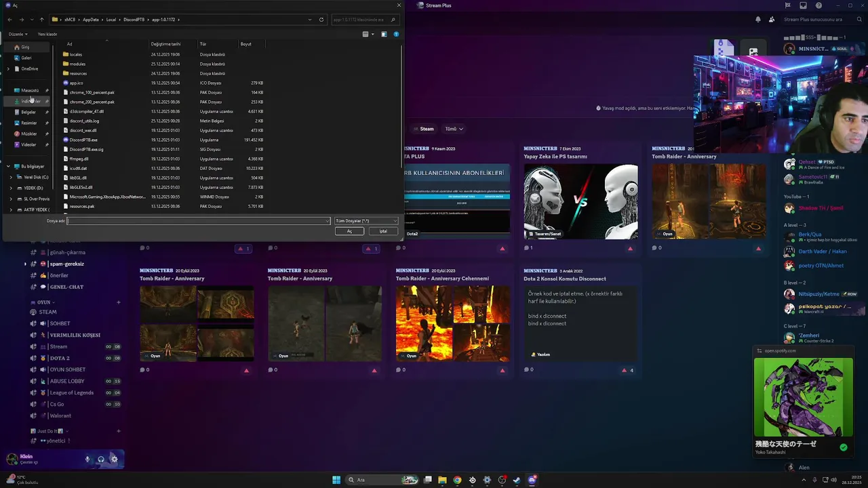Open AppData breadcrumb in address bar
Image resolution: width=868 pixels, height=488 pixels.
(x=90, y=20)
